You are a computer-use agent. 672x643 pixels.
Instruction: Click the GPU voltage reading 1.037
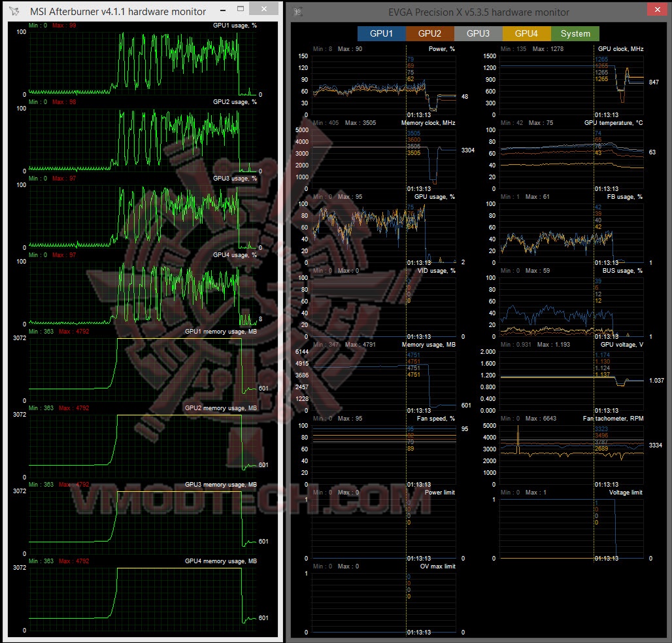[656, 381]
